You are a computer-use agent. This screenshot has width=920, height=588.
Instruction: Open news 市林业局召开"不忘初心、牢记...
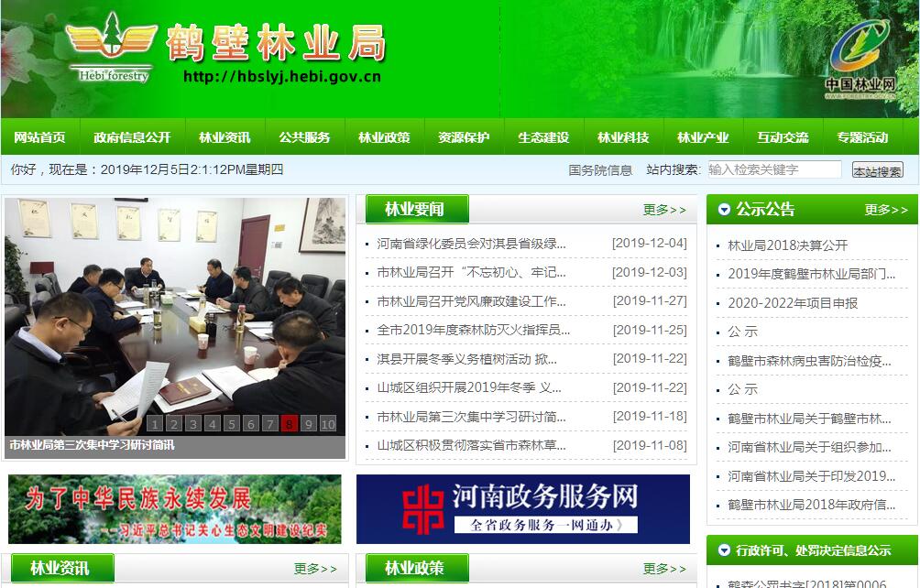(x=471, y=272)
